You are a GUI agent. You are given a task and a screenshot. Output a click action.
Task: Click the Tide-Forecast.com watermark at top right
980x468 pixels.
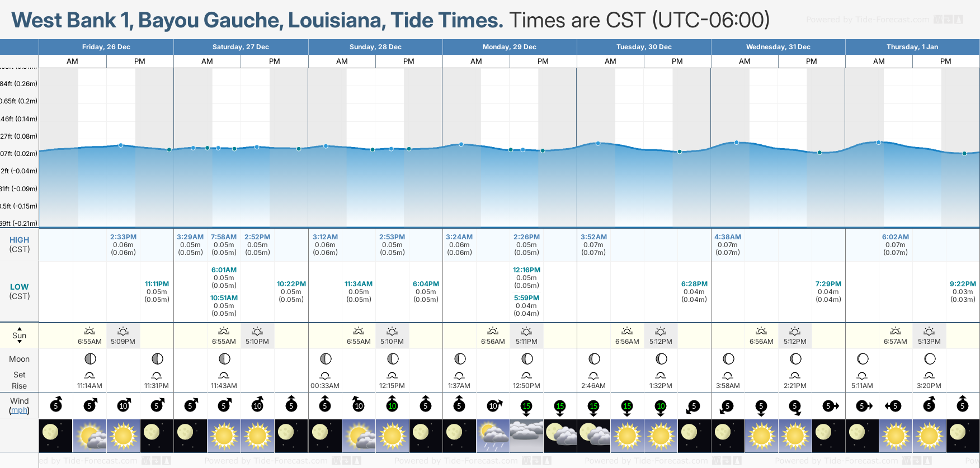click(x=884, y=20)
